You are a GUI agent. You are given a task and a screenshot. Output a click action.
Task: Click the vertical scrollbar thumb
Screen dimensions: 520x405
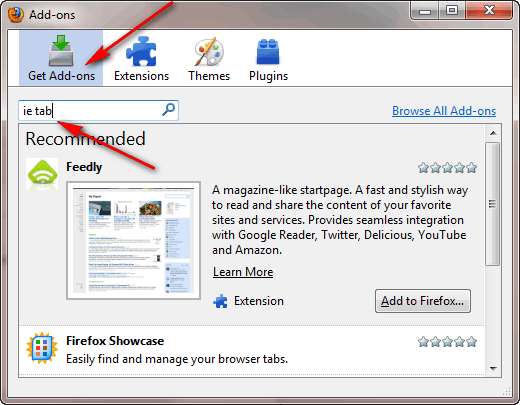(492, 204)
